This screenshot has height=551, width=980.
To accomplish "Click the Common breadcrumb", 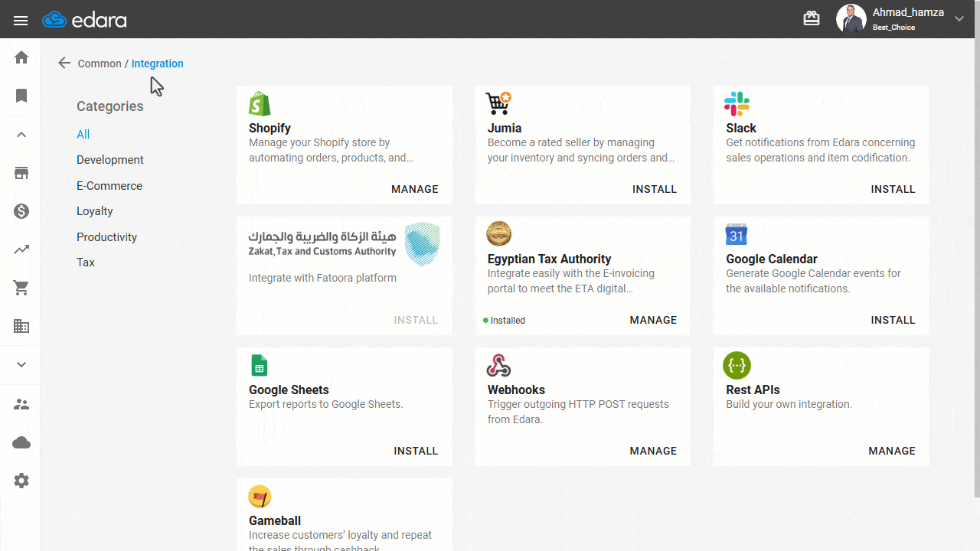I will point(100,64).
